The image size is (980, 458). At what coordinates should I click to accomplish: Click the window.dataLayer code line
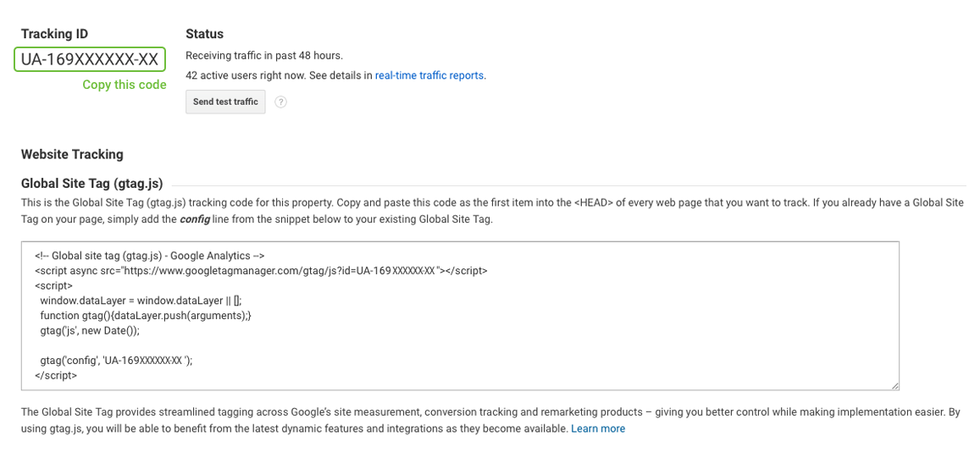[x=141, y=301]
